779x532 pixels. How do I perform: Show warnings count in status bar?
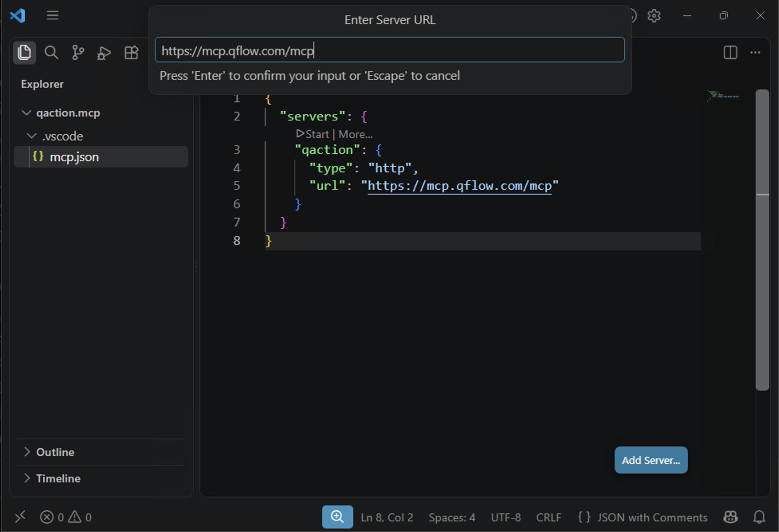[80, 517]
